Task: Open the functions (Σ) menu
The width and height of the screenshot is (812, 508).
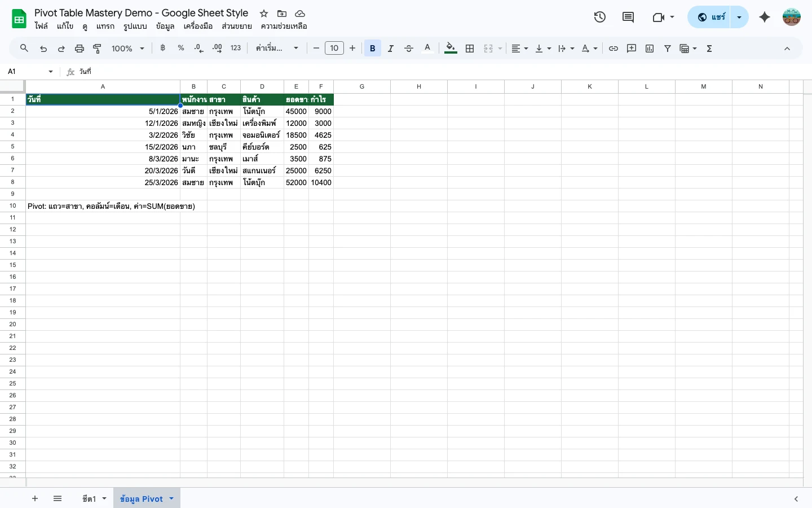Action: 709,49
